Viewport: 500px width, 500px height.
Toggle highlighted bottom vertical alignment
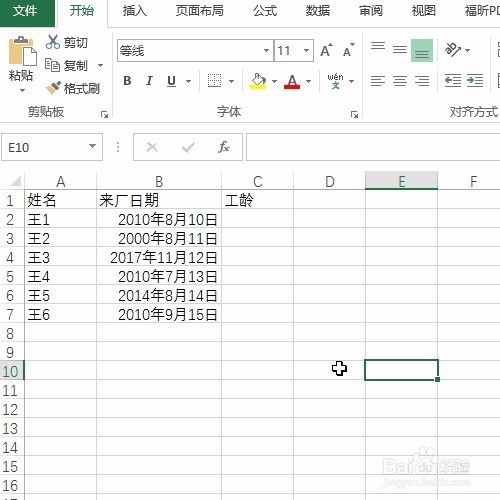[x=422, y=50]
